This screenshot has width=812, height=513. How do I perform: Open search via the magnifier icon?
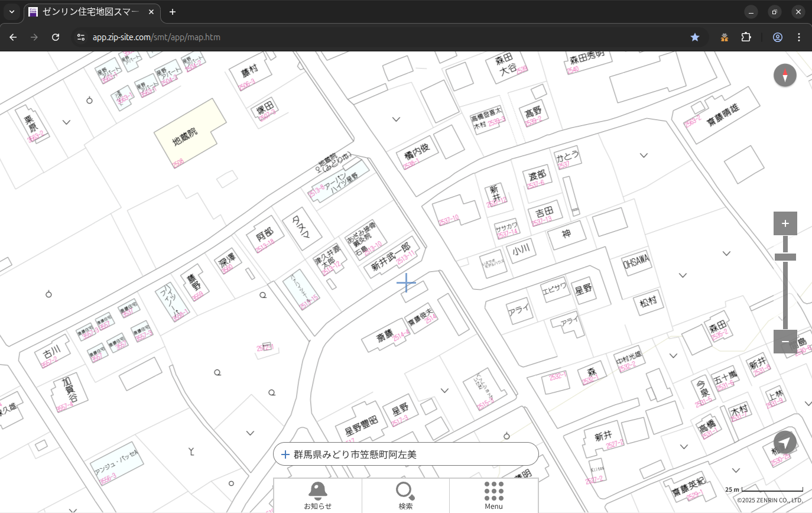click(405, 495)
